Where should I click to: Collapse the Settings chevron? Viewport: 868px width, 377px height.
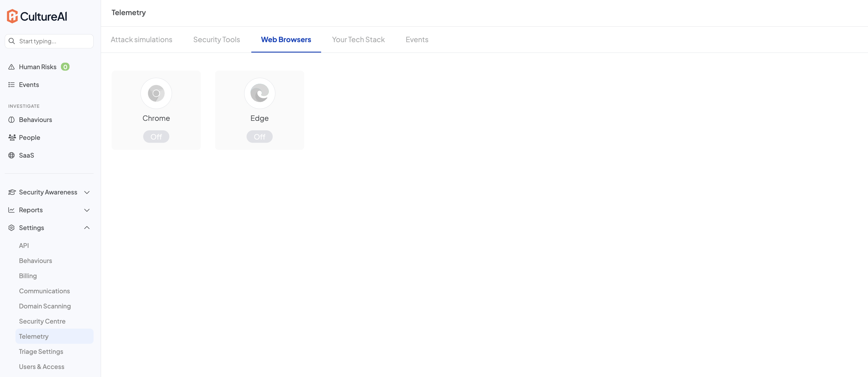click(x=87, y=228)
